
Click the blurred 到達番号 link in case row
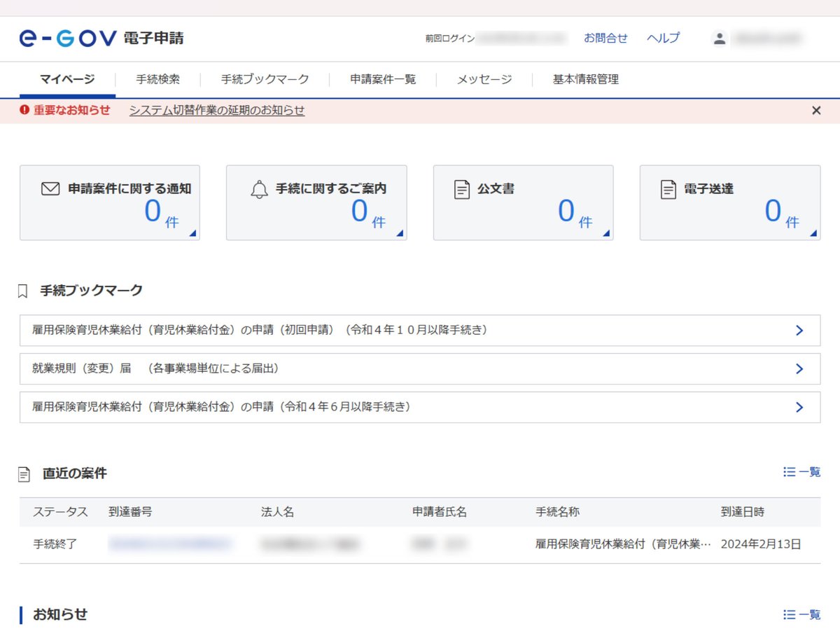coord(170,544)
